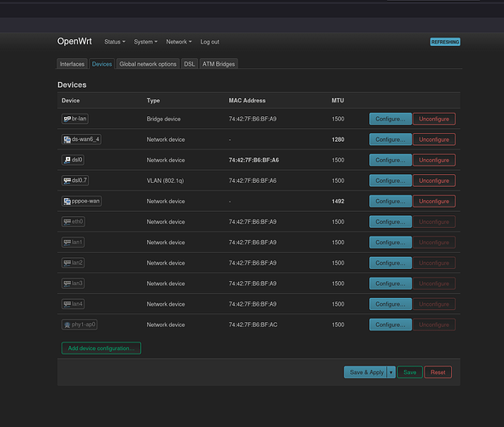
Task: Select the Devices tab
Action: point(102,64)
